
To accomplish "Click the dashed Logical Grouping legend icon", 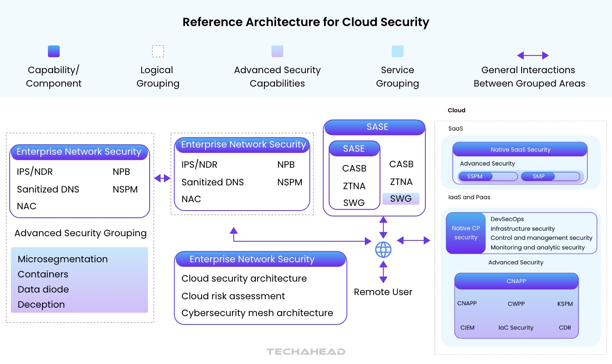I will tap(158, 51).
